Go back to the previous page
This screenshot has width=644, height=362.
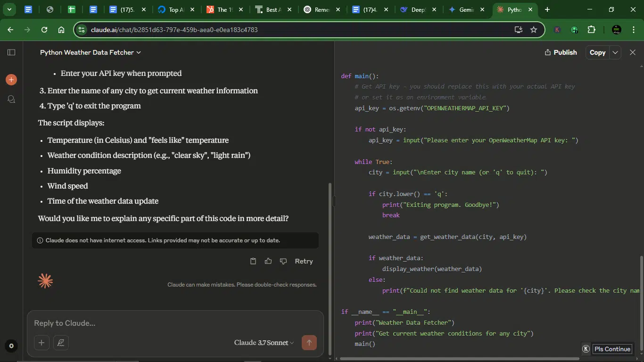pos(10,30)
